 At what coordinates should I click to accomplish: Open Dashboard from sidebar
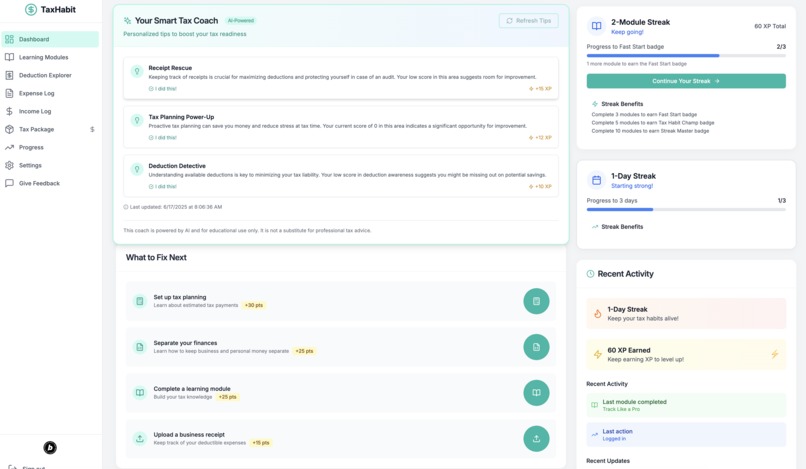point(50,39)
